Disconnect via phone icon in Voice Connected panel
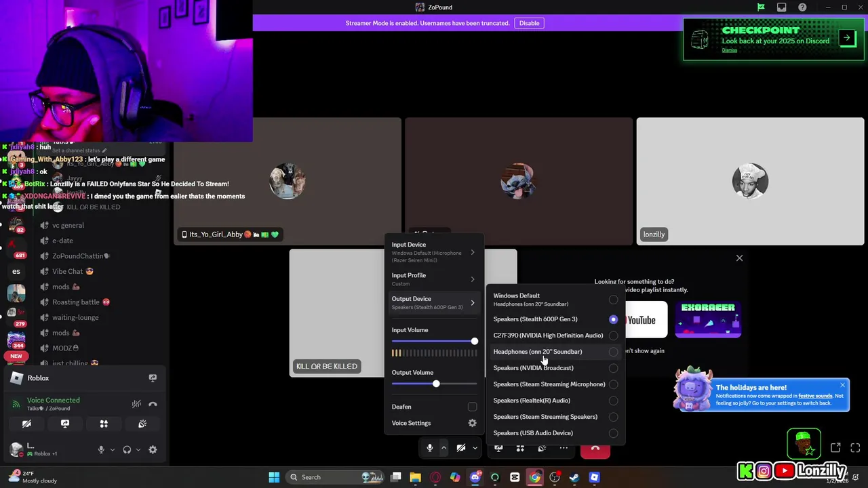 tap(153, 404)
